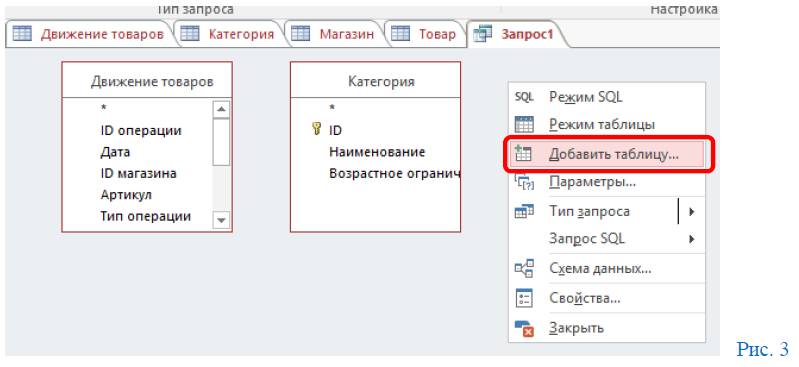This screenshot has height=367, width=799.
Task: Select the Артикул field in Движение товаров
Action: pyautogui.click(x=126, y=195)
